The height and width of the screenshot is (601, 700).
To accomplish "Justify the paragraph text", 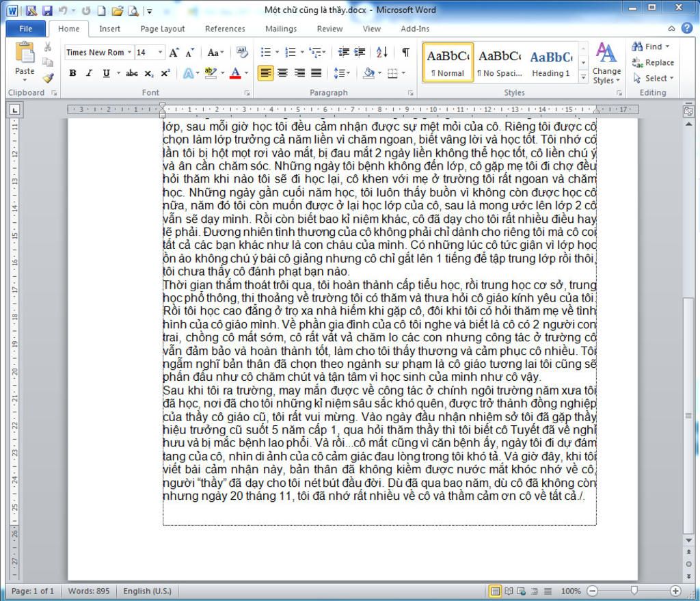I will (x=316, y=72).
